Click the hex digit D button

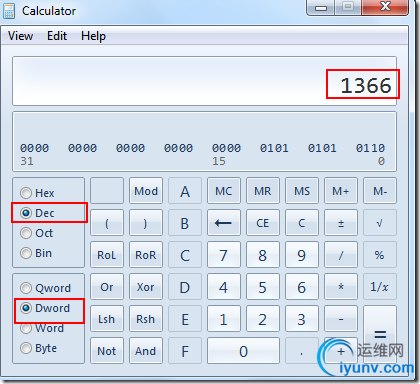185,287
